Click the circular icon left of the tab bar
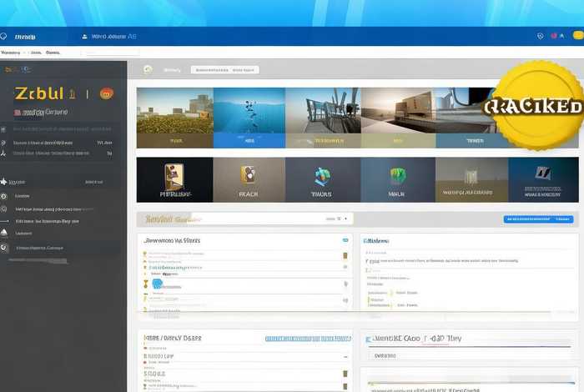 [x=148, y=70]
